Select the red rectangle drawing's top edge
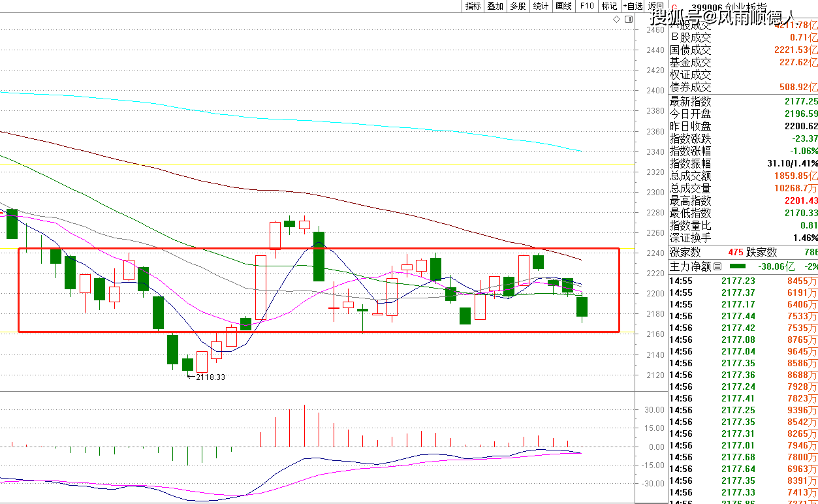 319,248
